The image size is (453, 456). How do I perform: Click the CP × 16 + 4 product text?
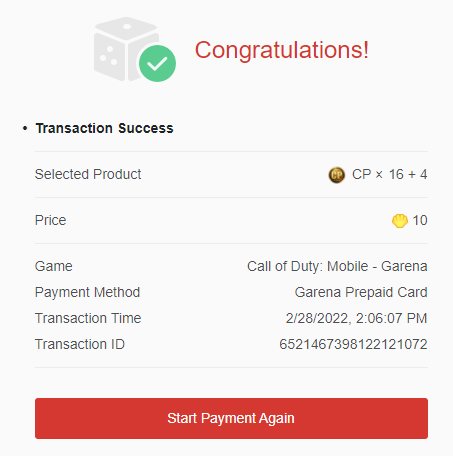(x=390, y=174)
